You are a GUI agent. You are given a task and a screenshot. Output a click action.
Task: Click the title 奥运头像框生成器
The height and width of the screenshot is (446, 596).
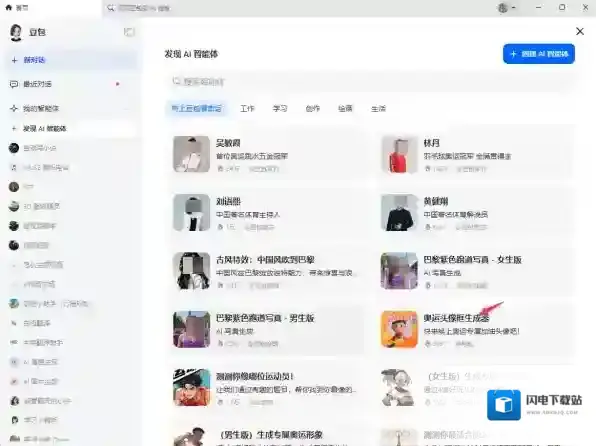tap(456, 318)
